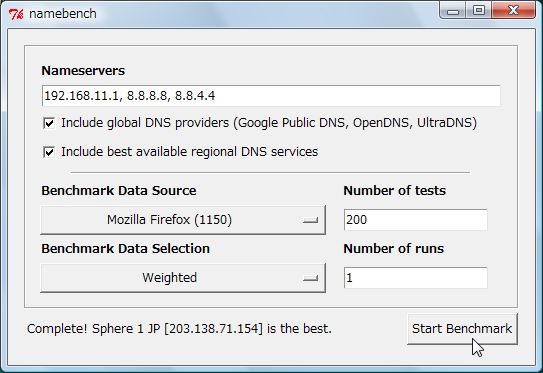Viewport: 543px width, 373px height.
Task: Close the namebench window
Action: coord(514,11)
